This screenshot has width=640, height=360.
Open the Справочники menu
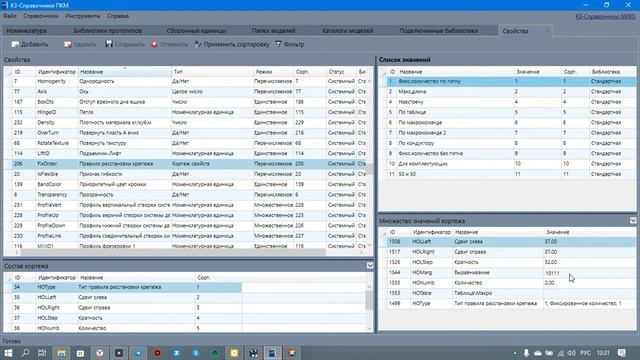[41, 16]
